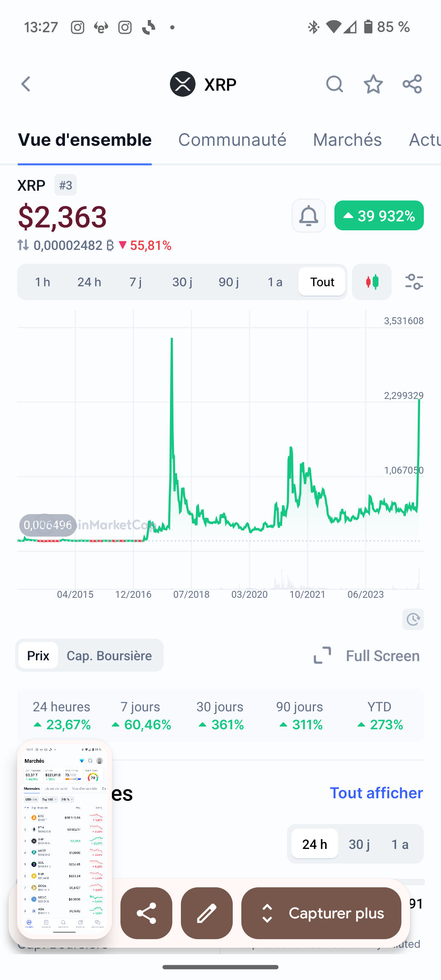The width and height of the screenshot is (441, 980).
Task: Set a price alert bell
Action: click(x=309, y=216)
